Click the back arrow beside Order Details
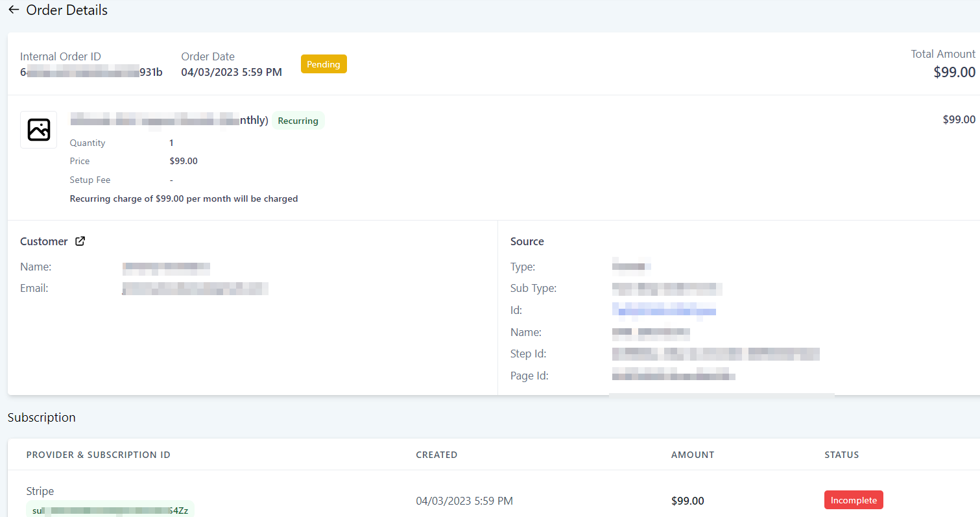 tap(14, 10)
